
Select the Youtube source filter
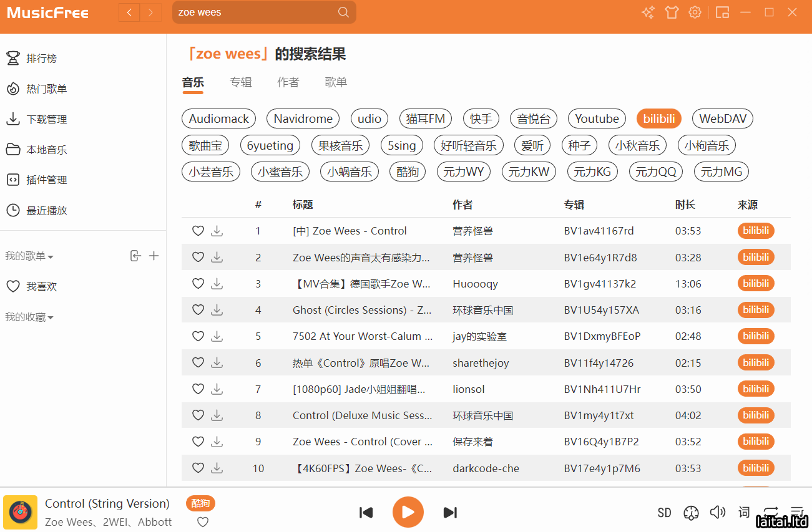[597, 118]
